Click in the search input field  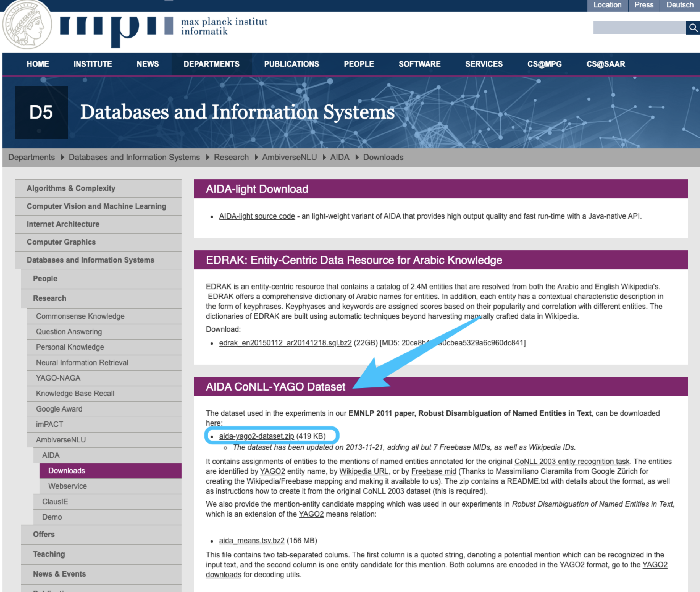click(x=639, y=28)
